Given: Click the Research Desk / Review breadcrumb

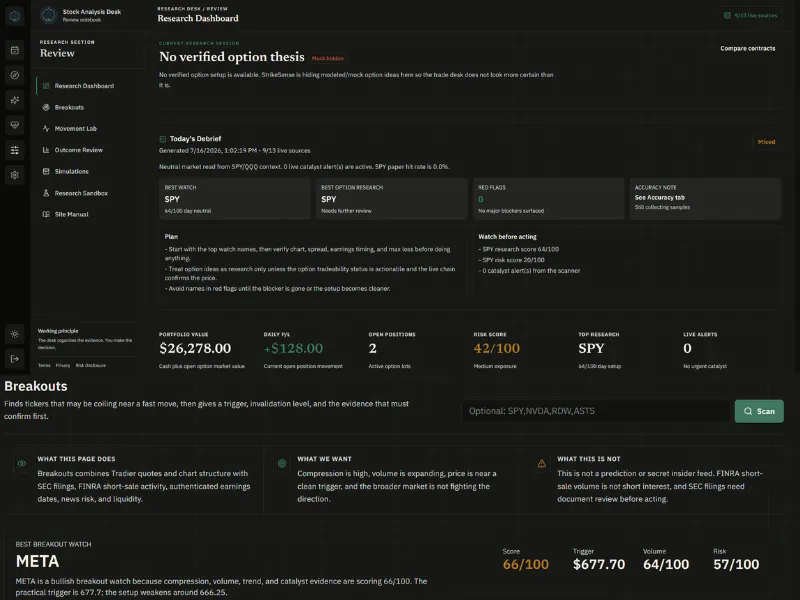Looking at the screenshot, I should coord(192,9).
